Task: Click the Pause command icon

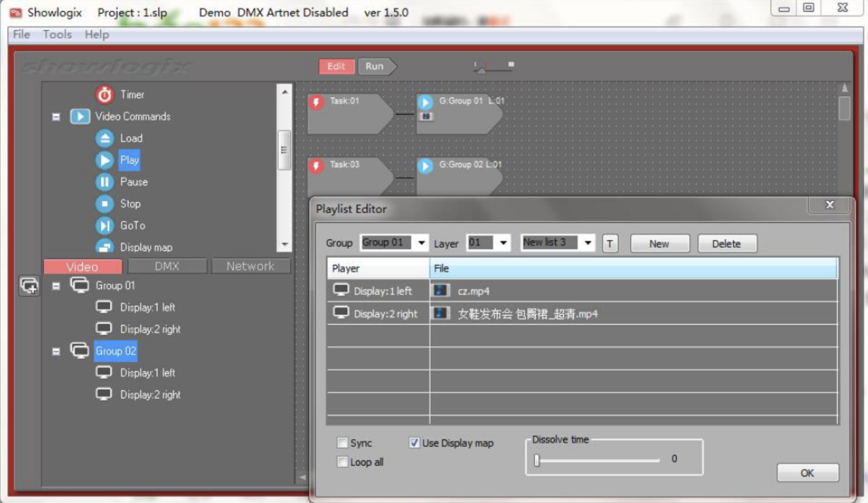Action: pos(104,182)
